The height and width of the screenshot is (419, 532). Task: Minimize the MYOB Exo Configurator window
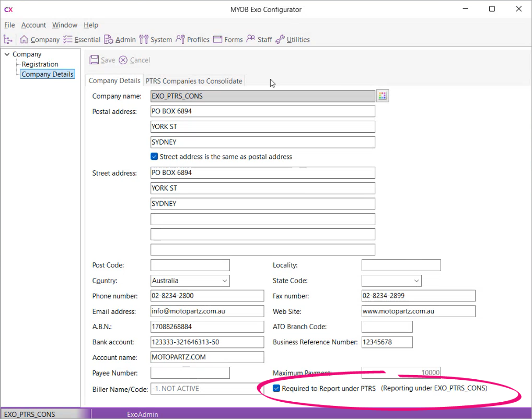[466, 9]
